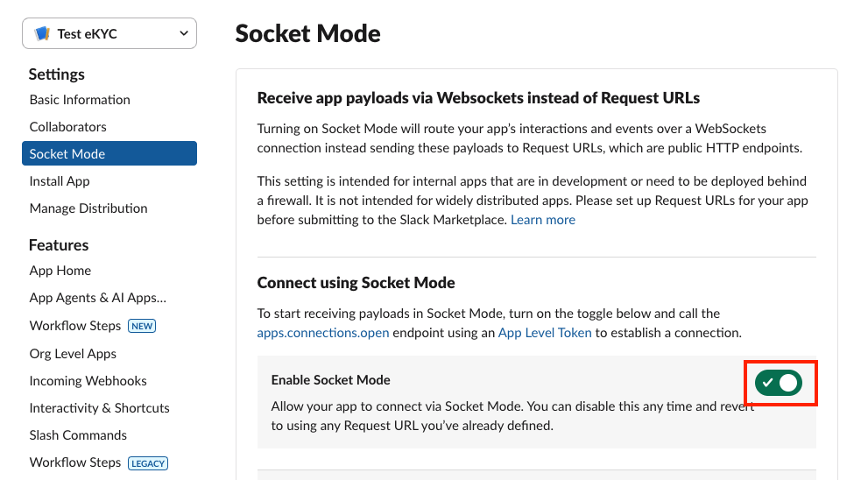The width and height of the screenshot is (868, 480).
Task: Select Socket Mode in the sidebar
Action: tap(67, 154)
